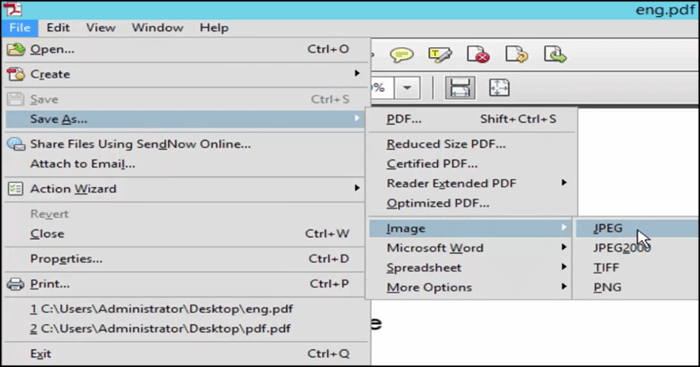Choose TIFF image format

click(x=637, y=268)
